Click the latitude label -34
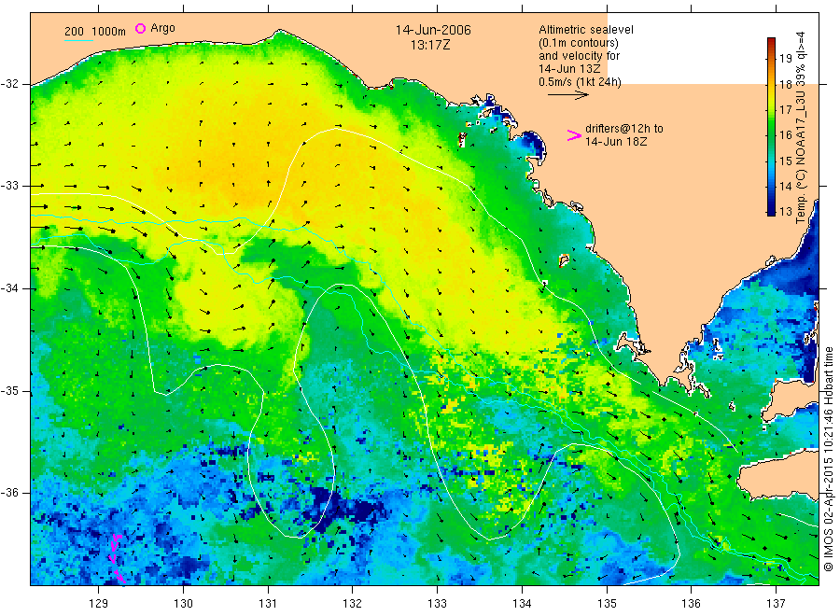840x616 pixels. (10, 288)
